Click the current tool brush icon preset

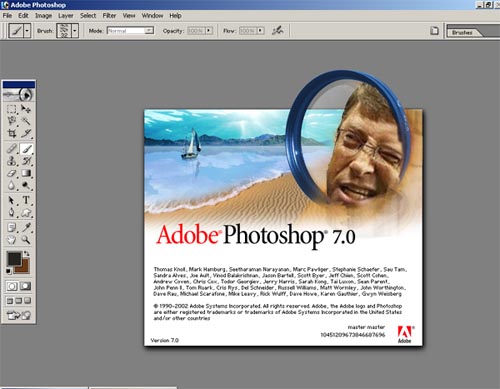[x=16, y=31]
